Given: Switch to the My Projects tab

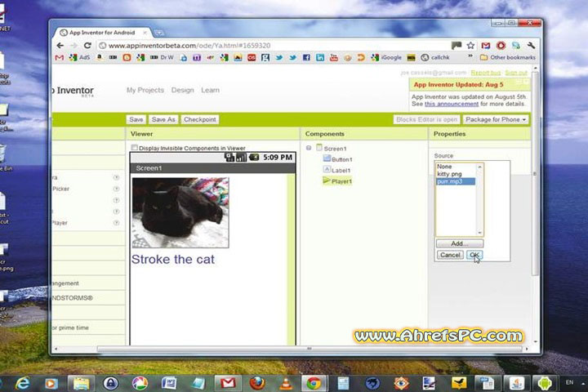Looking at the screenshot, I should pos(145,90).
